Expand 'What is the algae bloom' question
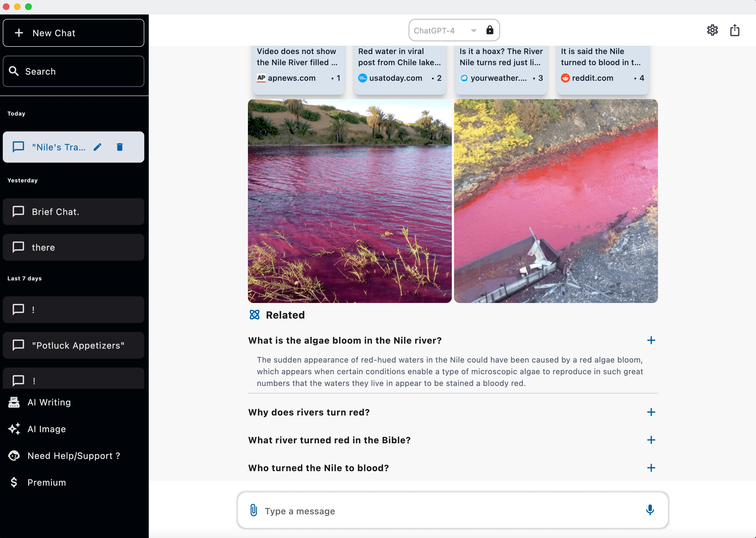Screen dimensions: 756x538 point(652,341)
